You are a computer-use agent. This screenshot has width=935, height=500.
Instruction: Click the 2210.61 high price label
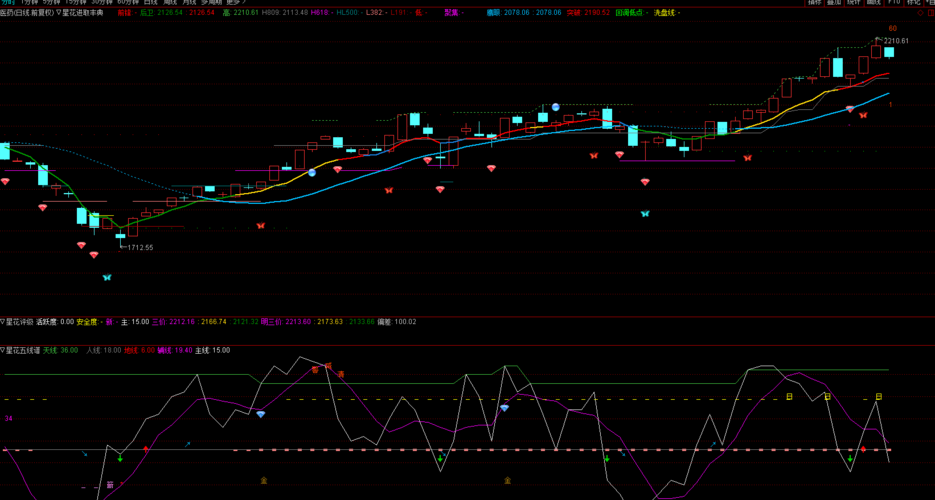click(896, 41)
